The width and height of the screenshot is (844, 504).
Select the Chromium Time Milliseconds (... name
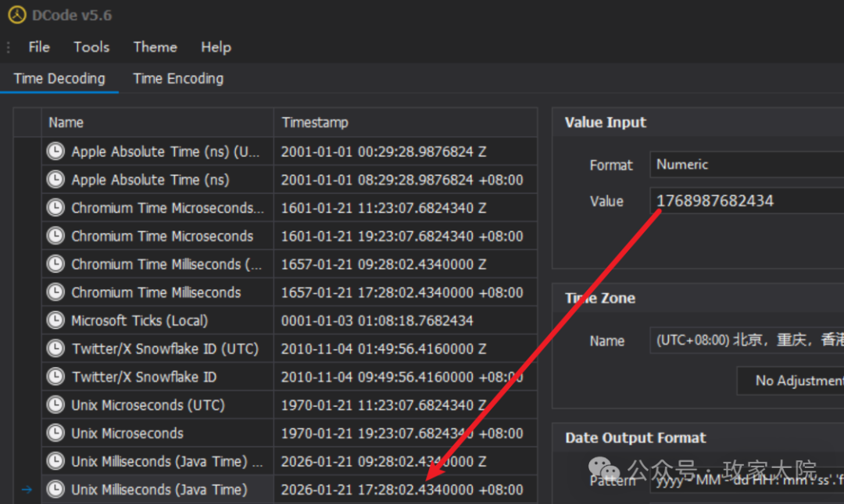[167, 264]
